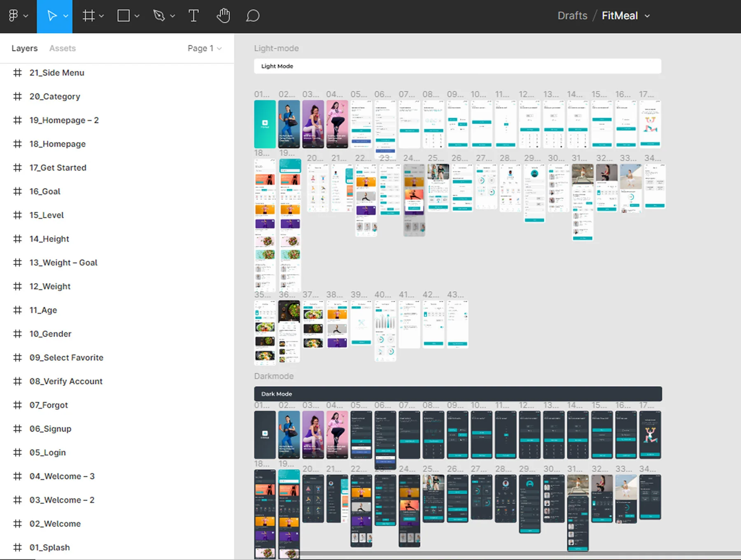The height and width of the screenshot is (560, 741).
Task: Click the FitMeal file name
Action: pyautogui.click(x=620, y=16)
